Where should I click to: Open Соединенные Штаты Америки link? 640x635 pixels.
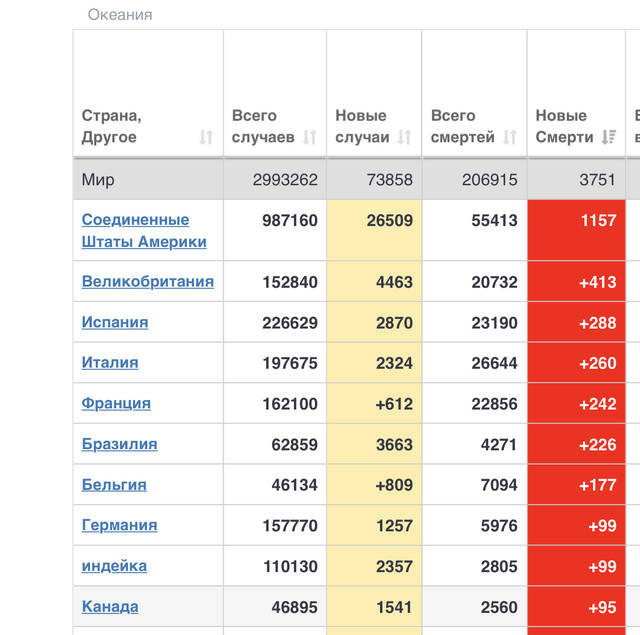(x=144, y=231)
